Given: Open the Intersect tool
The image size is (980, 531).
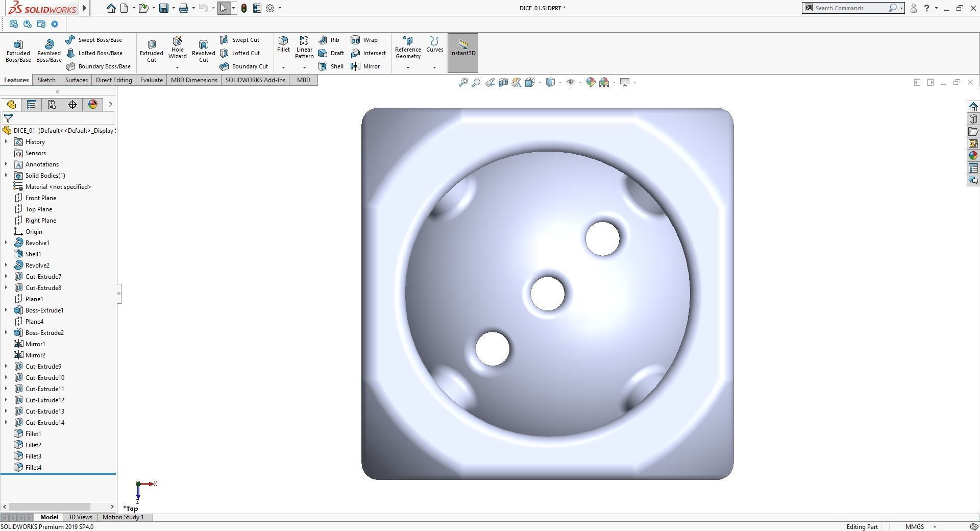Looking at the screenshot, I should click(x=369, y=53).
